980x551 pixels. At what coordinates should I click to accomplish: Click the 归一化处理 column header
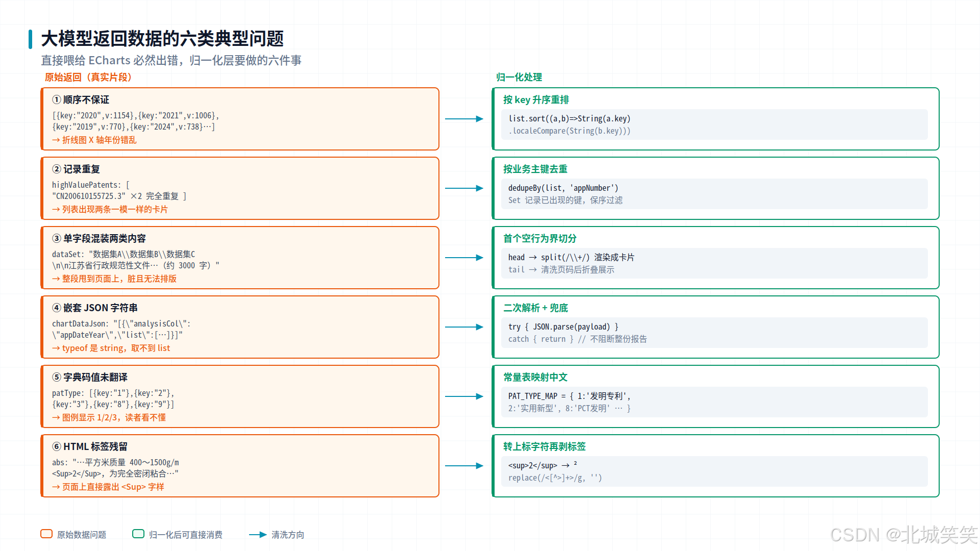[519, 78]
